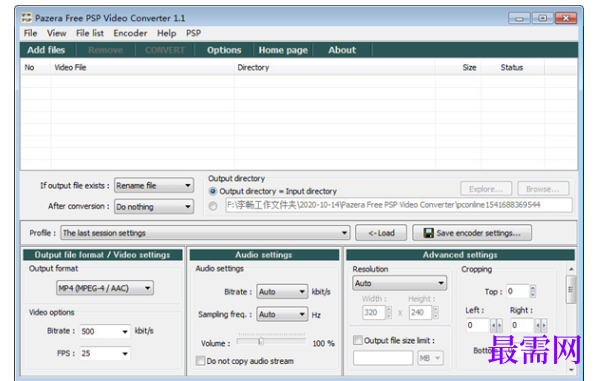Open the Sampling freq. dropdown
This screenshot has height=381, width=600.
pos(282,314)
